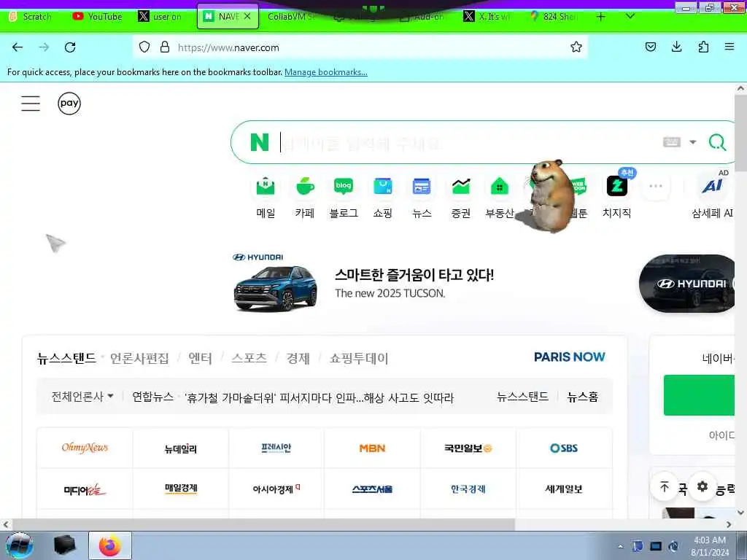The width and height of the screenshot is (747, 560).
Task: Click the 뉴스홈 link
Action: click(x=582, y=397)
